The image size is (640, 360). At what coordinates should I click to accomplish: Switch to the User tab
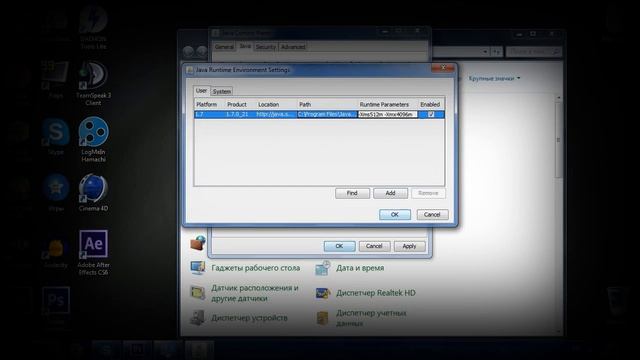[x=201, y=91]
